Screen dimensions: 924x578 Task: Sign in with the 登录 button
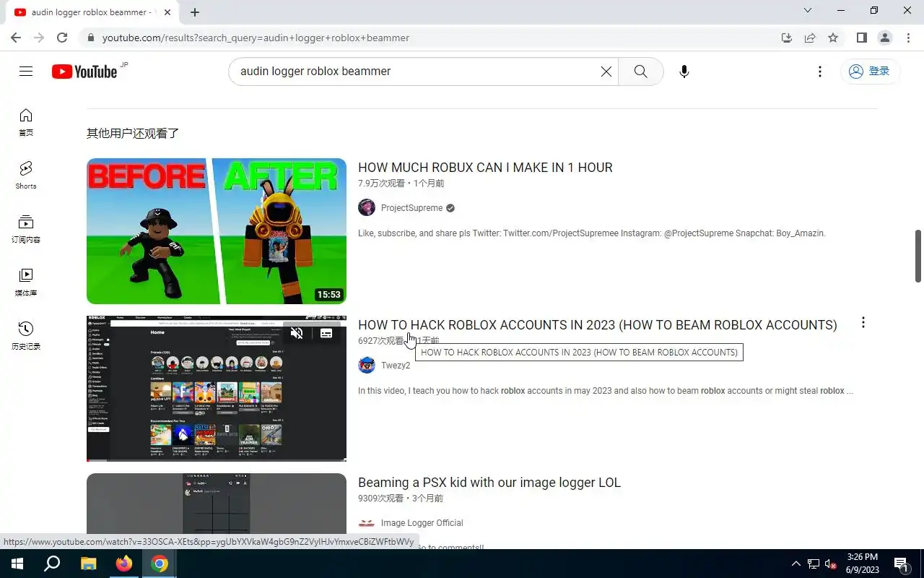[x=870, y=72]
